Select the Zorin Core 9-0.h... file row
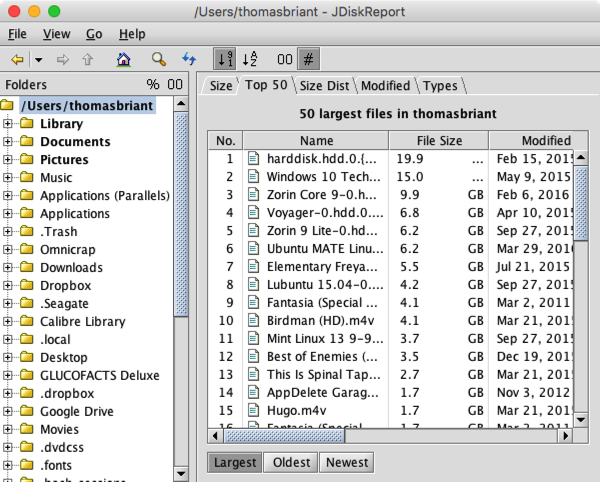 [390, 194]
